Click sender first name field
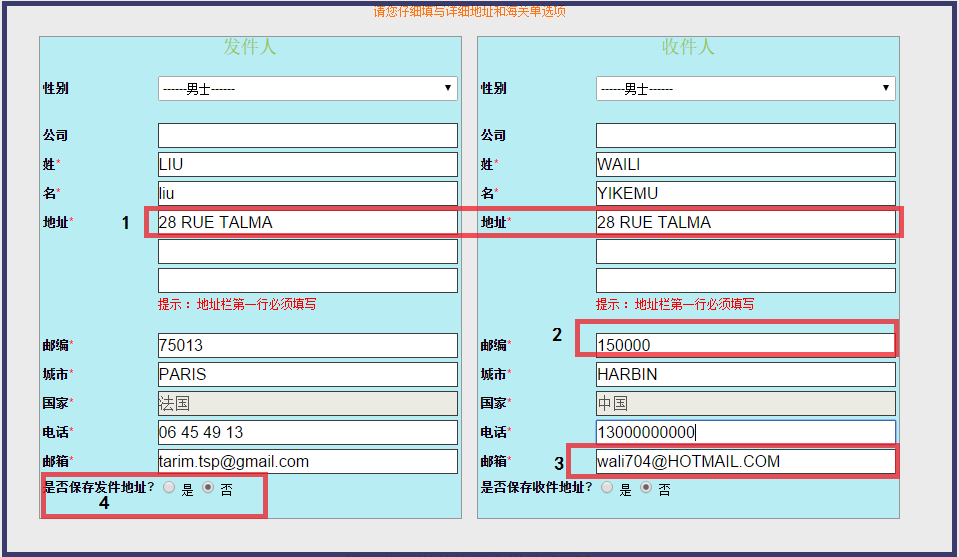Viewport: 959px width, 557px height. tap(307, 193)
